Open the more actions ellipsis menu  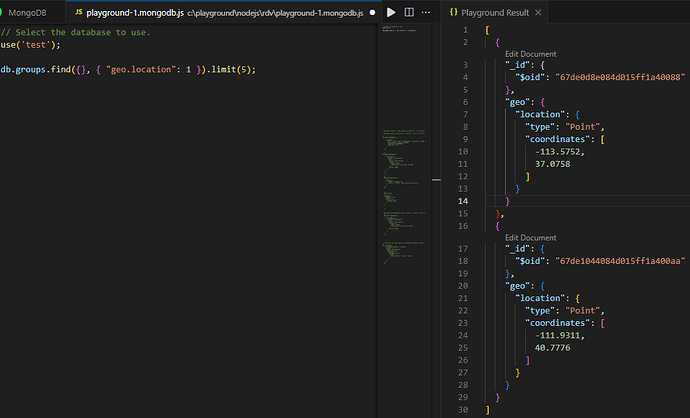click(426, 12)
